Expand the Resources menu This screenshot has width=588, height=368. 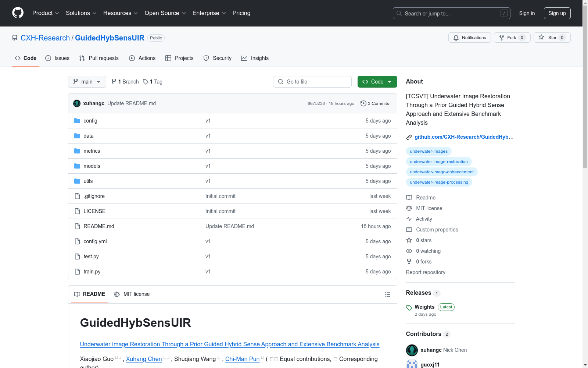tap(121, 13)
